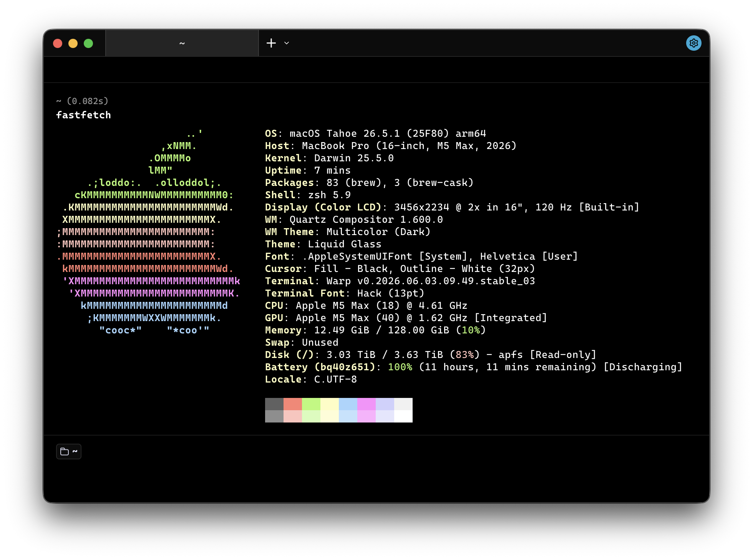Click the 'Display (Color LCD)' line

tap(452, 207)
